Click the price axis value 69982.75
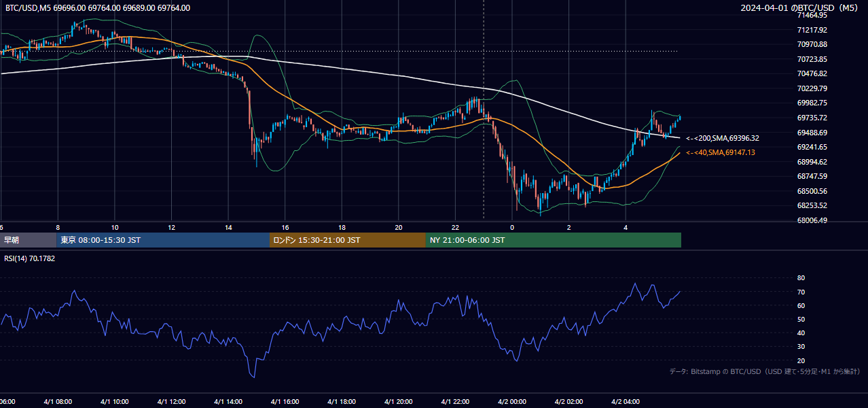868x408 pixels. pyautogui.click(x=812, y=103)
